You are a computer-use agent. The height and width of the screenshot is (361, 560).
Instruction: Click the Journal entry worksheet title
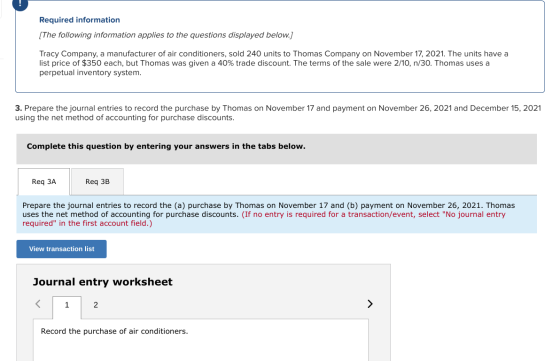[102, 282]
